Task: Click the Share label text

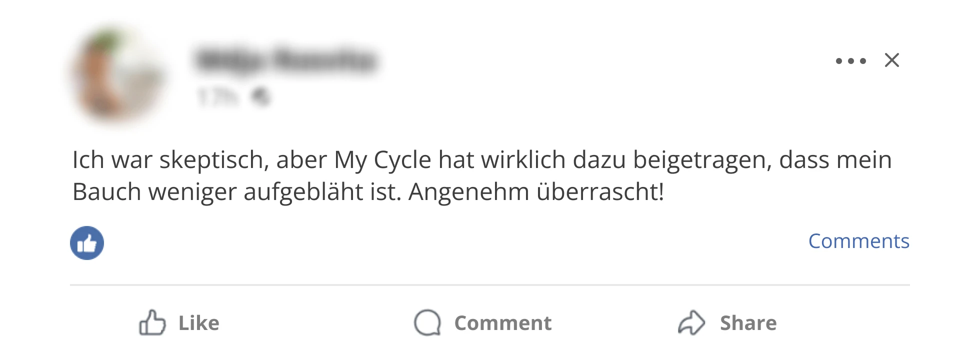Action: (x=748, y=323)
